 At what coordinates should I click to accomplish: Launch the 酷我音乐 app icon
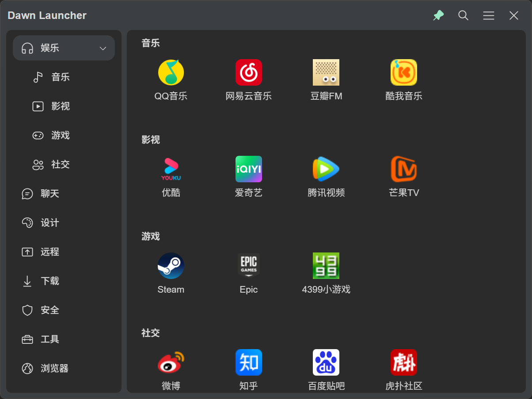(404, 72)
